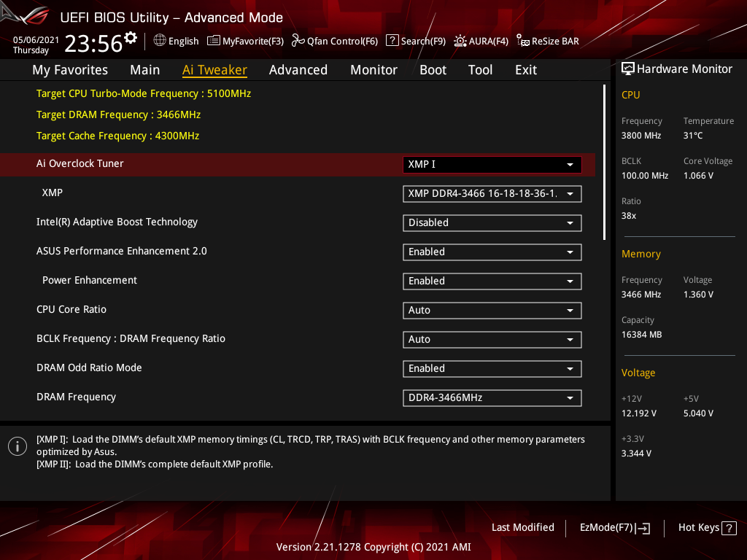
Task: Click CPU frequency value 3800 MHz
Action: pos(640,135)
